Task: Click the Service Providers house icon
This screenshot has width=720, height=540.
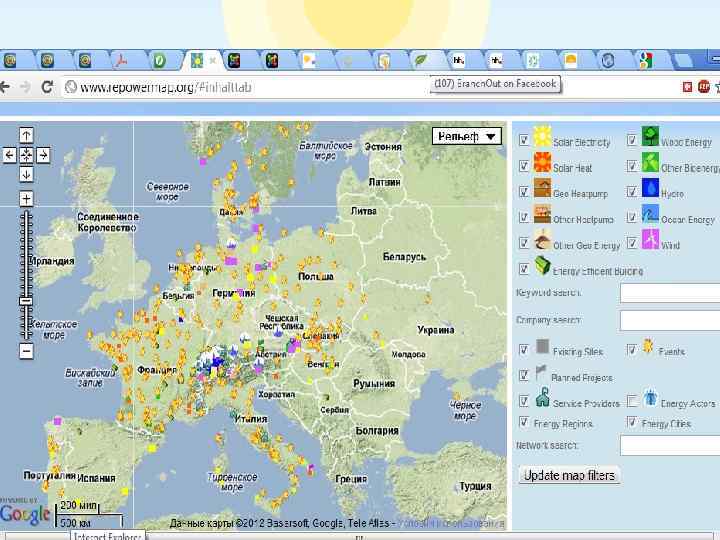Action: [542, 397]
